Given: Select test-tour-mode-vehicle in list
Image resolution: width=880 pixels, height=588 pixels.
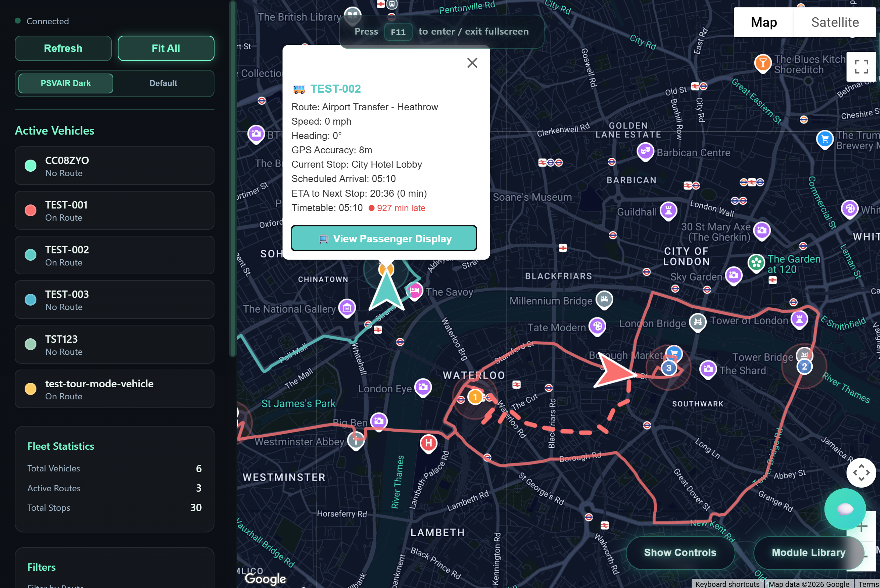Looking at the screenshot, I should point(114,389).
